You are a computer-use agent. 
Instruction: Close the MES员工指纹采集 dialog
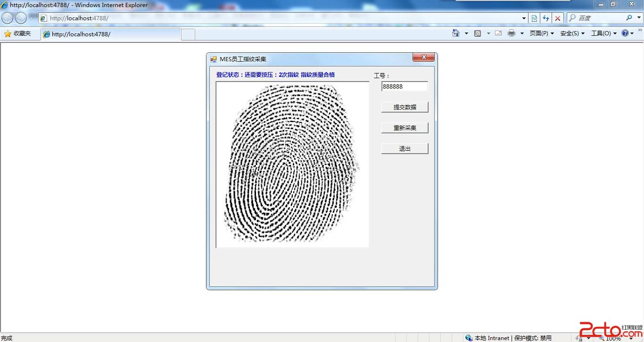[423, 57]
